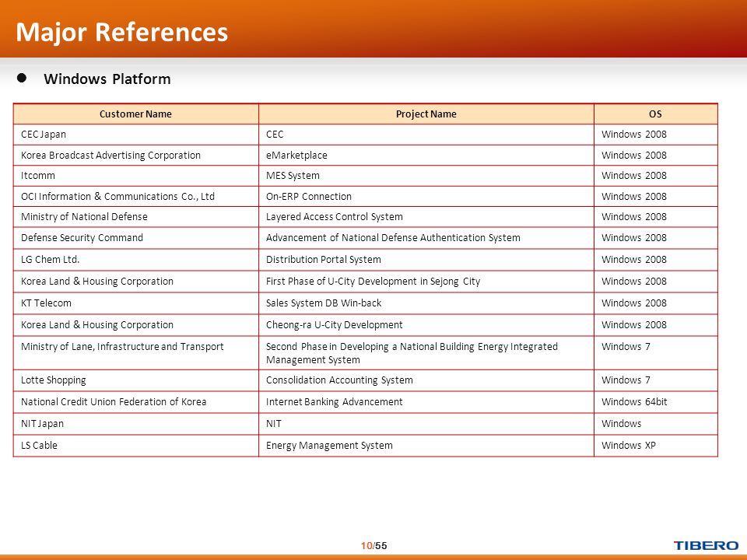
Task: Click the 'Windows 64bit' OS cell
Action: click(655, 402)
